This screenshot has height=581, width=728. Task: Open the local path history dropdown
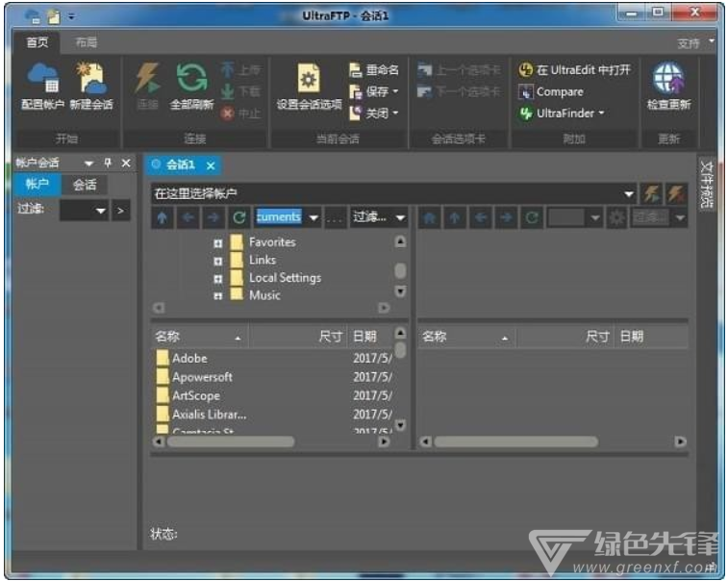(314, 217)
